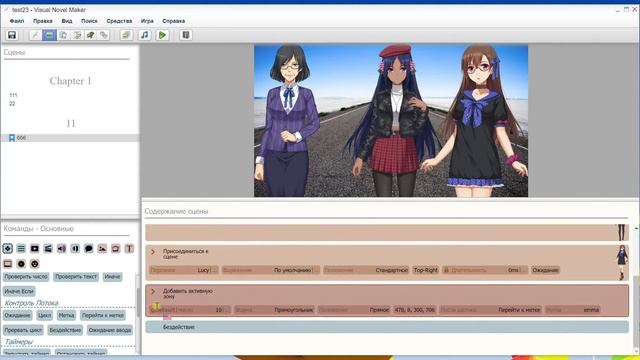Change the Top-Right position value
640x360 pixels.
(425, 270)
